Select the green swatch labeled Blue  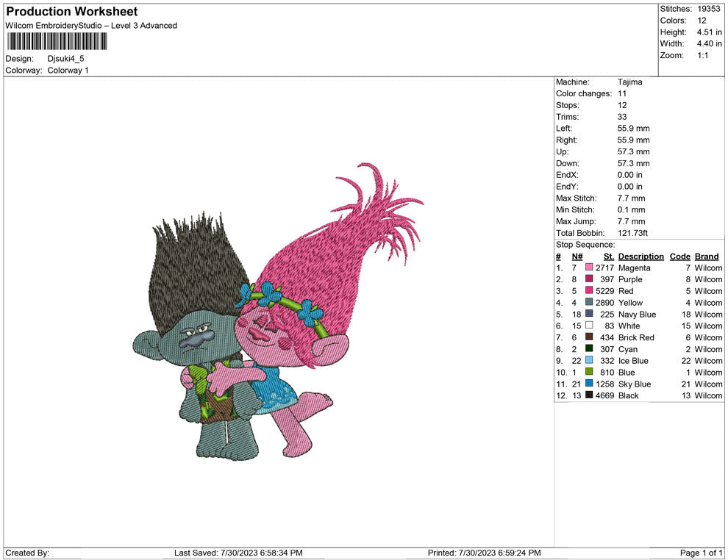point(589,372)
